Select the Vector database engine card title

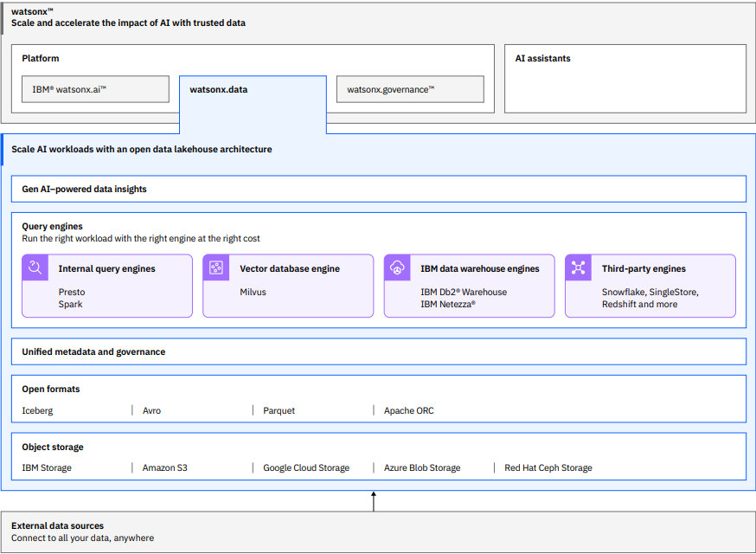(290, 269)
